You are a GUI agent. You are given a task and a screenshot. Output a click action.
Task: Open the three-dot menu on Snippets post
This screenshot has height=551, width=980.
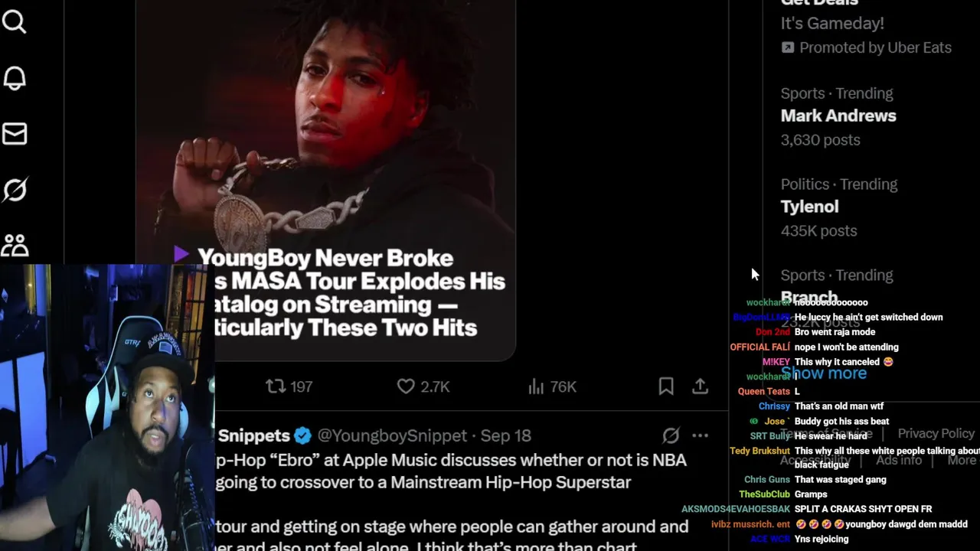tap(700, 435)
